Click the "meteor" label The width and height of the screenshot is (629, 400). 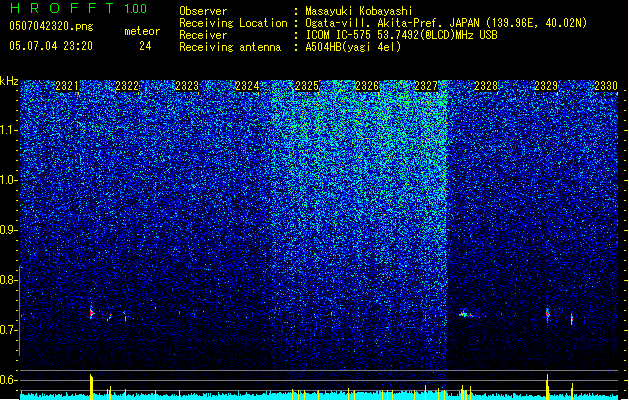(x=142, y=31)
